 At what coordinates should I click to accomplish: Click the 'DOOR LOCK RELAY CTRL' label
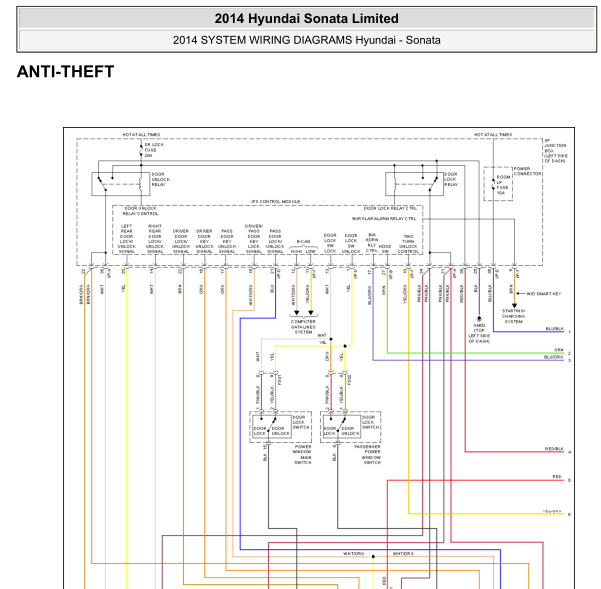click(x=390, y=208)
